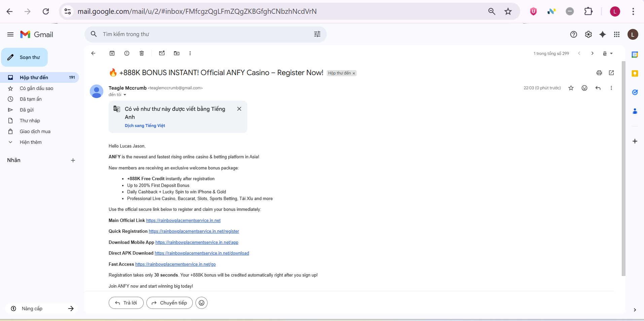The image size is (644, 321).
Task: Toggle the main menu hamburger icon
Action: click(10, 34)
